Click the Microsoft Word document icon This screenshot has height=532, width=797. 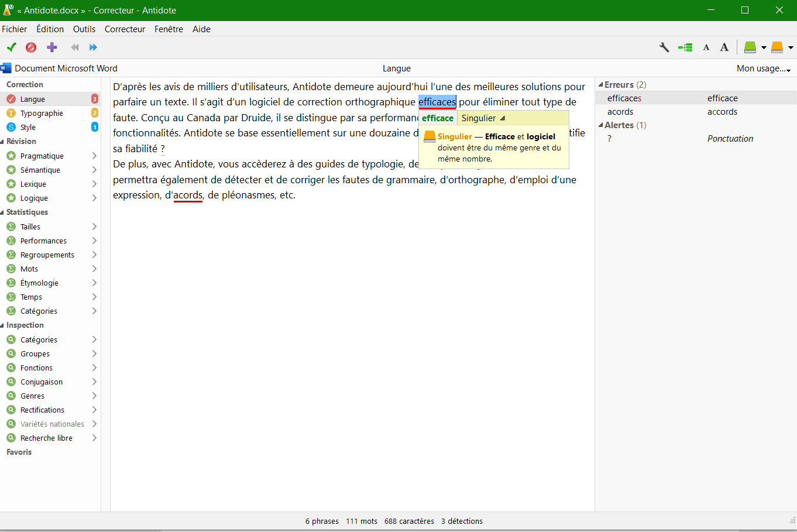(6, 68)
